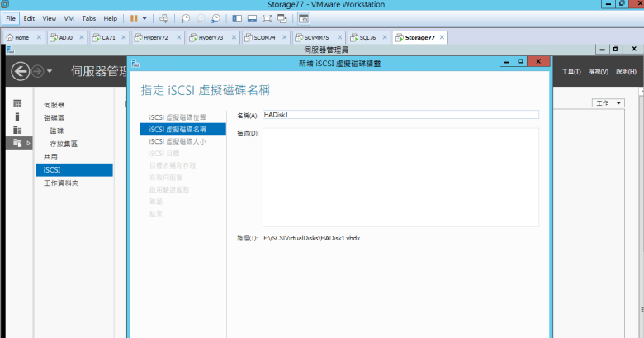644x338 pixels.
Task: Open the snapshot manager icon
Action: pos(215,17)
